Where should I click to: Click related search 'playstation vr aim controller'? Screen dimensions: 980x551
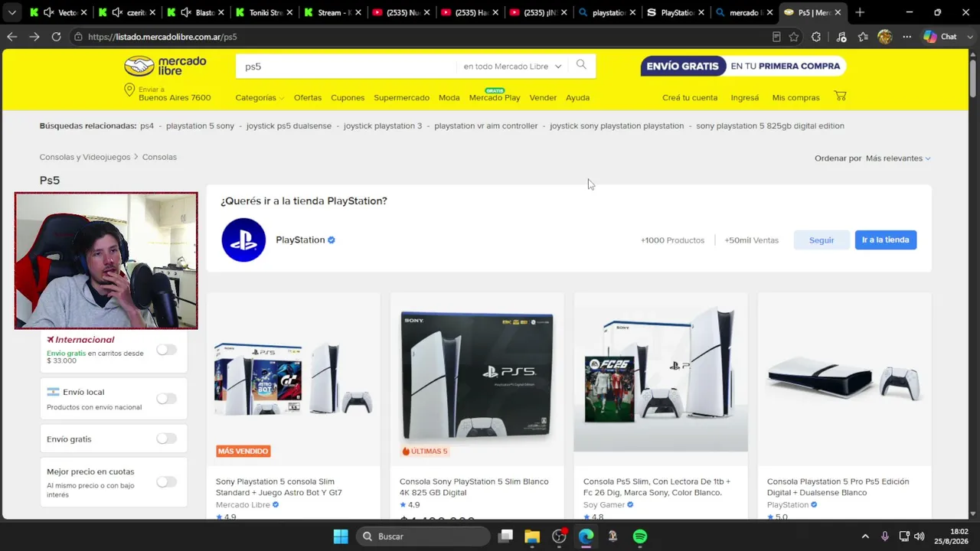486,126
